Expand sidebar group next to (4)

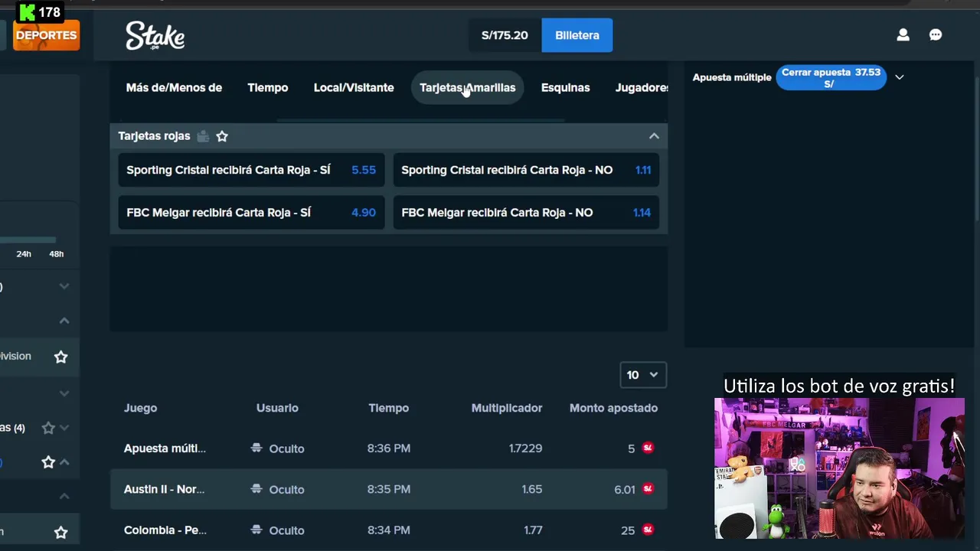pyautogui.click(x=64, y=428)
